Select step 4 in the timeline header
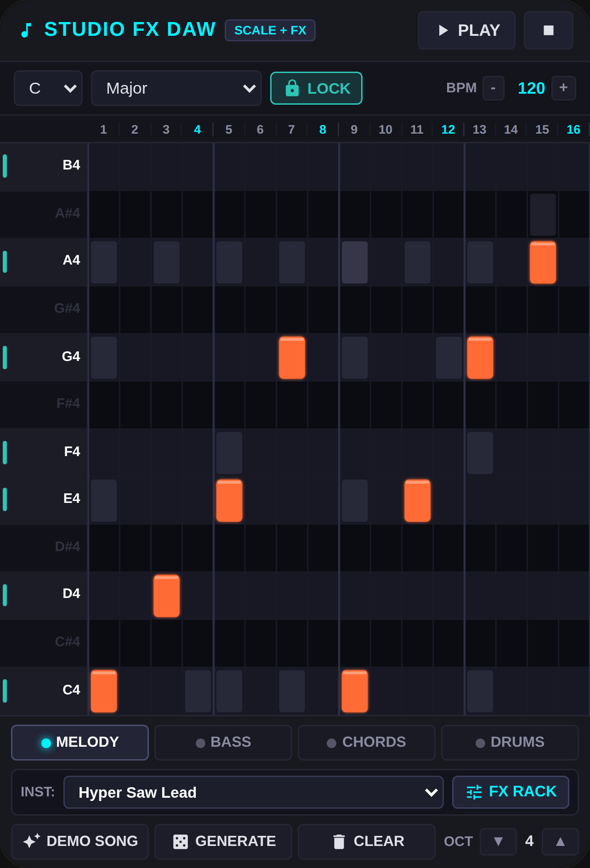Image resolution: width=590 pixels, height=868 pixels. click(x=198, y=130)
